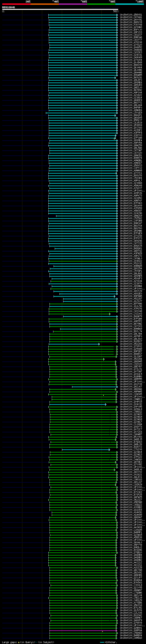Select hit label UniRef100_Q06652
Viewport: 146px width, 644px height.
tap(131, 47)
